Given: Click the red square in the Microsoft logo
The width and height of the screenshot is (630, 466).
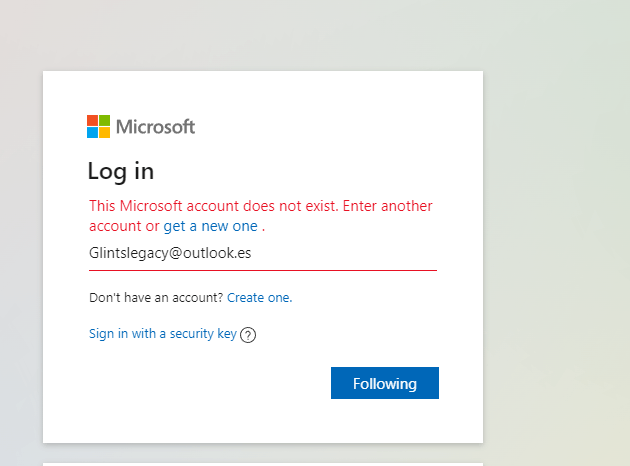Looking at the screenshot, I should 92,120.
